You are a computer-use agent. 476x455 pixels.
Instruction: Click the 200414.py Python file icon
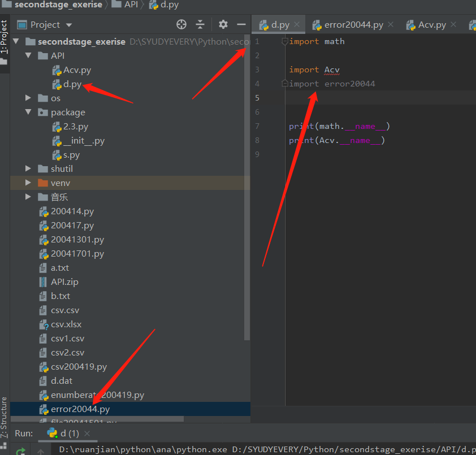coord(44,211)
